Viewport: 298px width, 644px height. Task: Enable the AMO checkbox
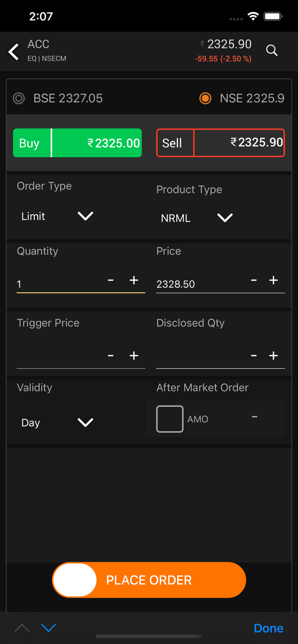(x=170, y=419)
